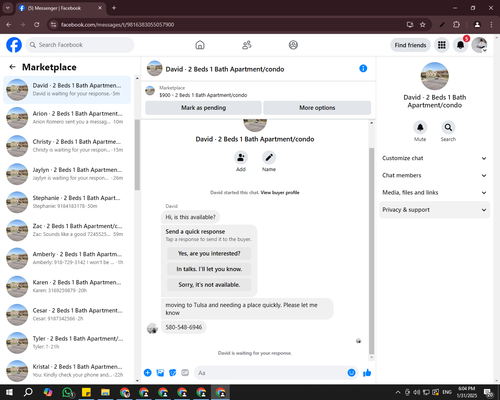The width and height of the screenshot is (500, 400).
Task: Click More options button
Action: [317, 108]
